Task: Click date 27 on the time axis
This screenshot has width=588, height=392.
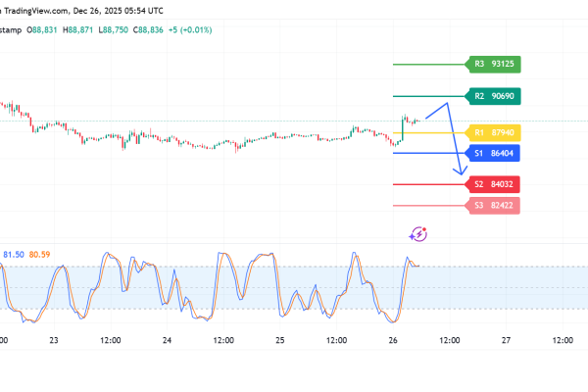Action: coord(506,340)
